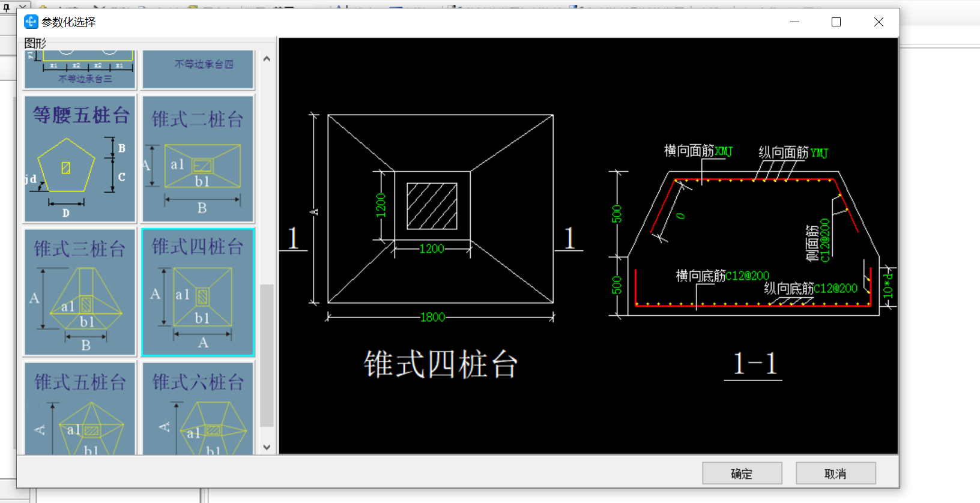
Task: Click the hatched column in the plan view
Action: click(432, 206)
